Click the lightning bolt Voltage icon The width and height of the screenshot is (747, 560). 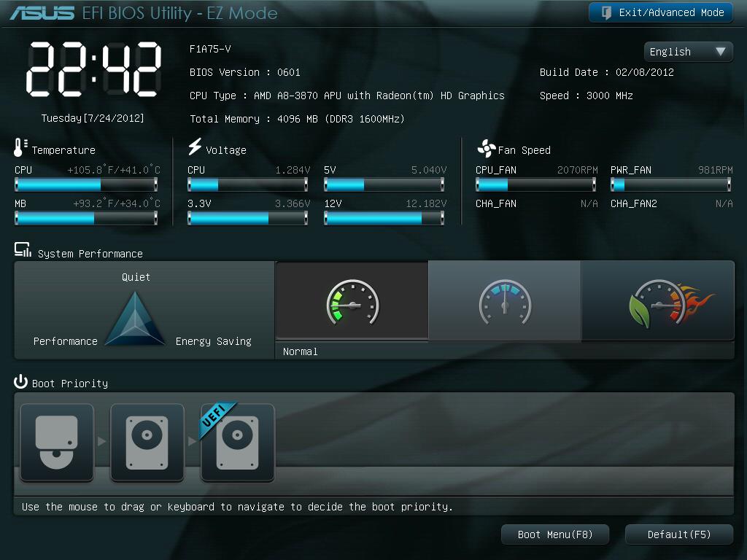pyautogui.click(x=195, y=147)
